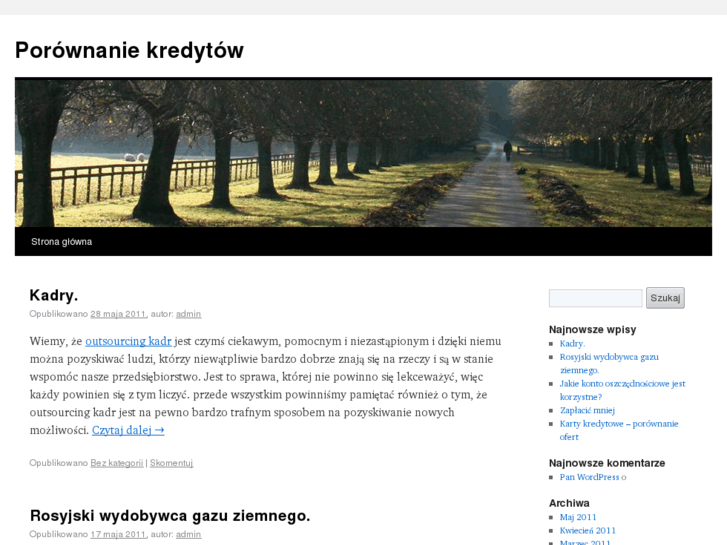Open the 17 maja 2011 date link

click(x=118, y=534)
